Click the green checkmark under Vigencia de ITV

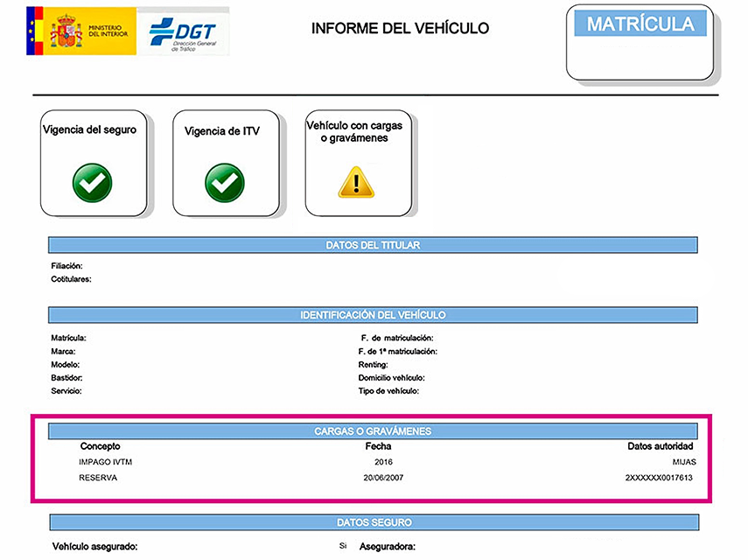[x=224, y=181]
